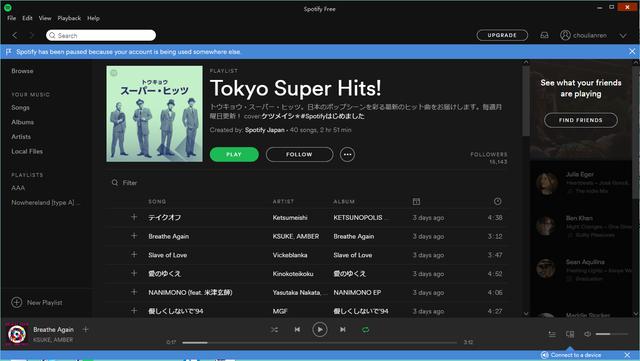Close the Connect to a device bar
Screen dimensions: 640x361
click(x=627, y=355)
